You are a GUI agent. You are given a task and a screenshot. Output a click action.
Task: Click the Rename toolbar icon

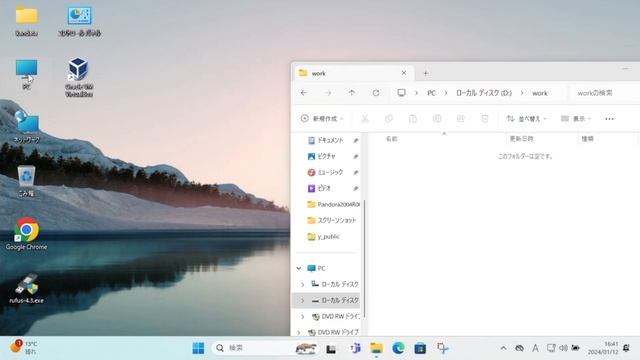point(437,119)
